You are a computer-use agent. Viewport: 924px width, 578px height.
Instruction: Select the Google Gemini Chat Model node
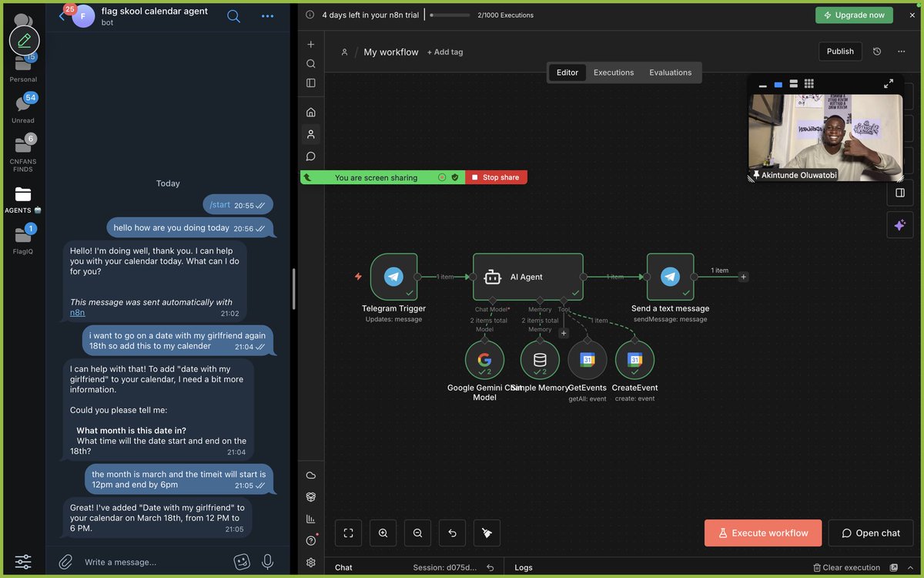tap(484, 359)
